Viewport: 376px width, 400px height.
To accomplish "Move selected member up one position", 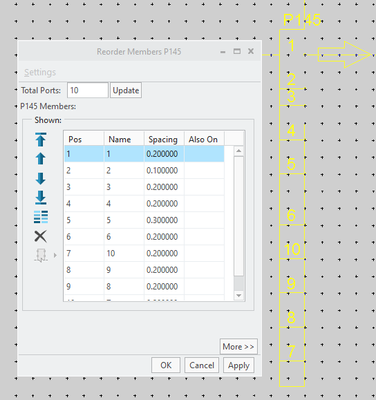I will pyautogui.click(x=41, y=158).
